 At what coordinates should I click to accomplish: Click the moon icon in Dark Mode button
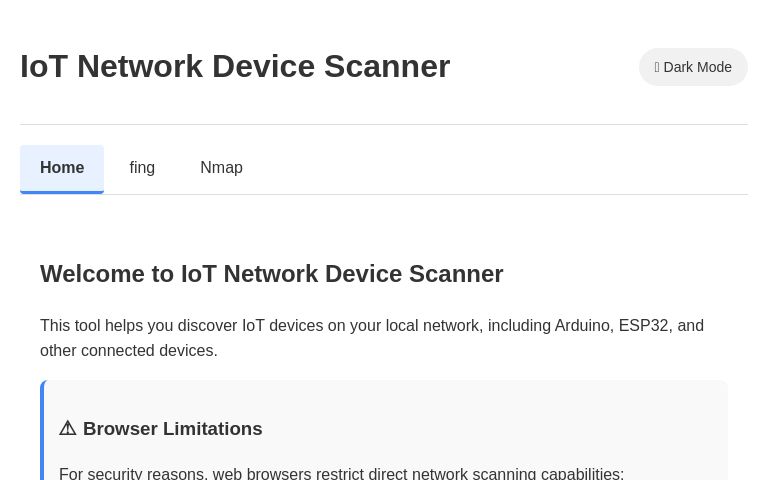tap(657, 67)
